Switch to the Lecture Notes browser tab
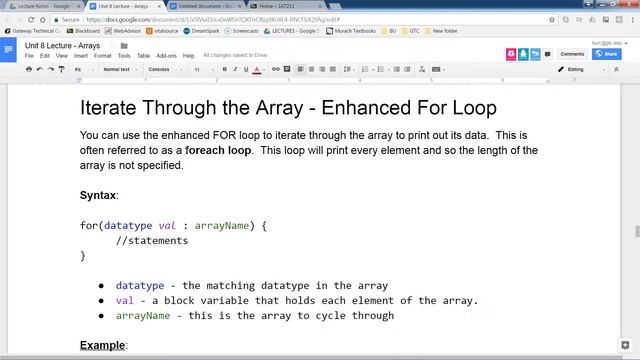The image size is (640, 360). coord(44,6)
